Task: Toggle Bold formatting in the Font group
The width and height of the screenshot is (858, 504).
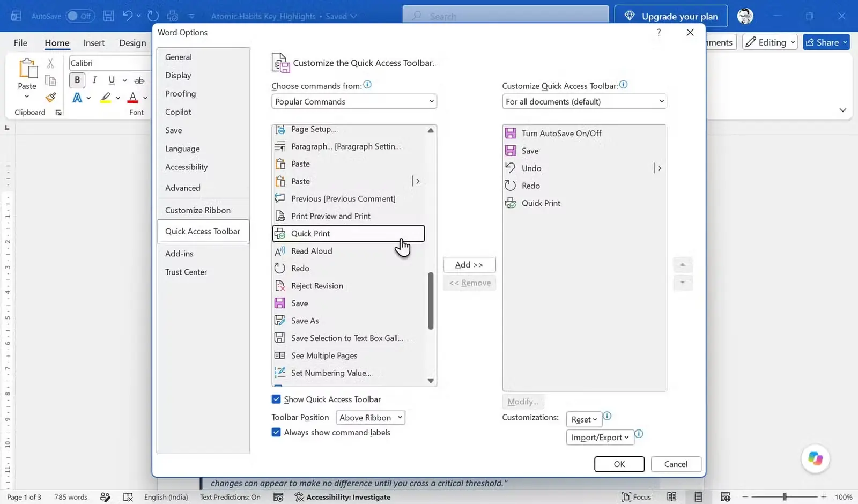Action: coord(77,80)
